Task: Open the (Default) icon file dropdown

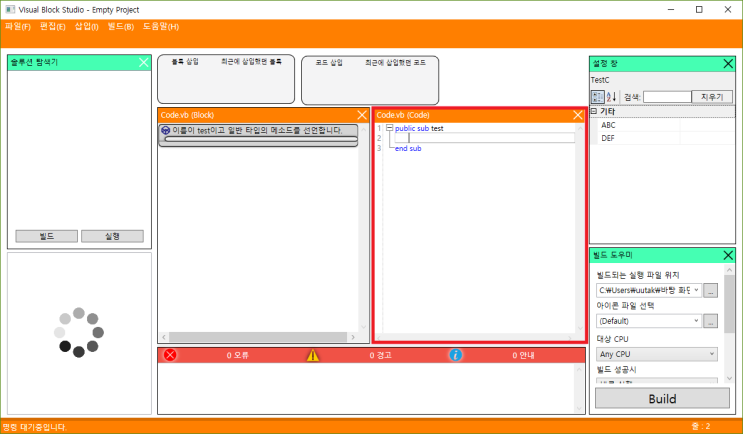Action: click(x=696, y=321)
